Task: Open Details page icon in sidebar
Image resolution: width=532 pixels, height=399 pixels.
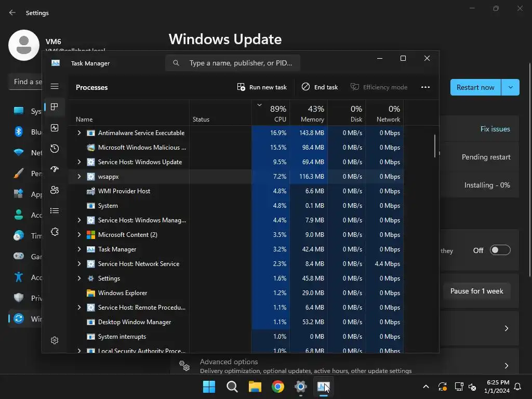Action: 54,211
